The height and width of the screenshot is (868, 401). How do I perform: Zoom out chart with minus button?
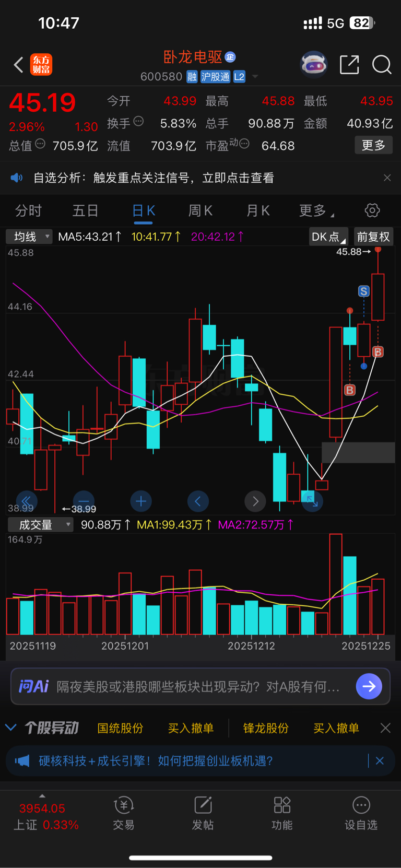84,501
